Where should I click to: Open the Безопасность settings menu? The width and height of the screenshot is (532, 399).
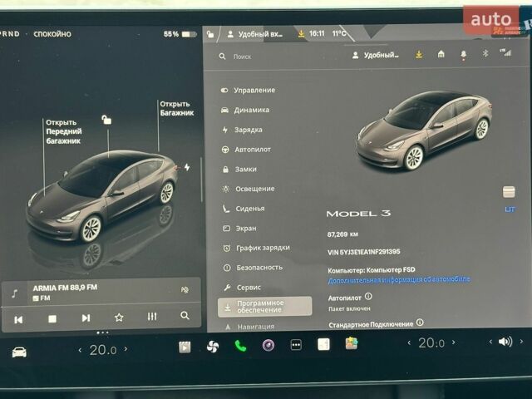click(x=253, y=268)
